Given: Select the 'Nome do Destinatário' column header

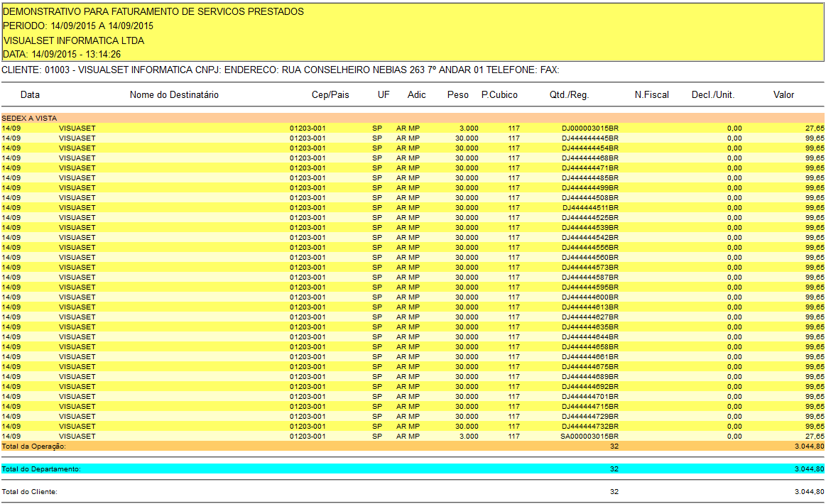Looking at the screenshot, I should [175, 95].
